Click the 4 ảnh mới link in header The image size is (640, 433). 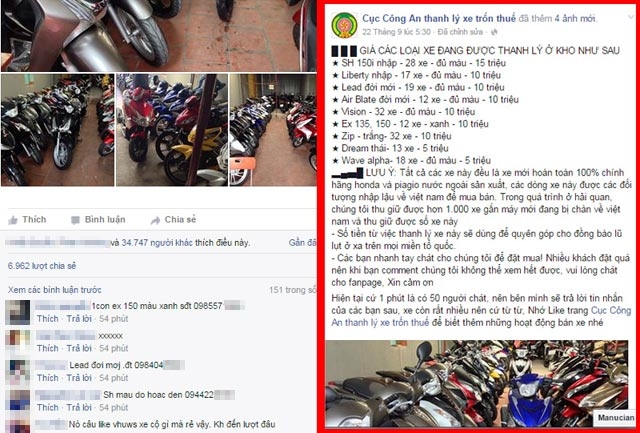[575, 18]
